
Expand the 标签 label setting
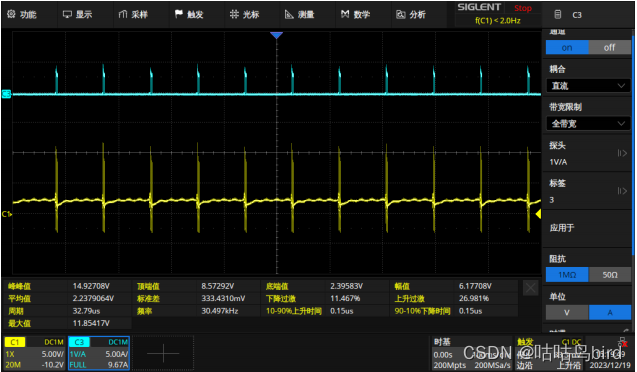[x=587, y=191]
